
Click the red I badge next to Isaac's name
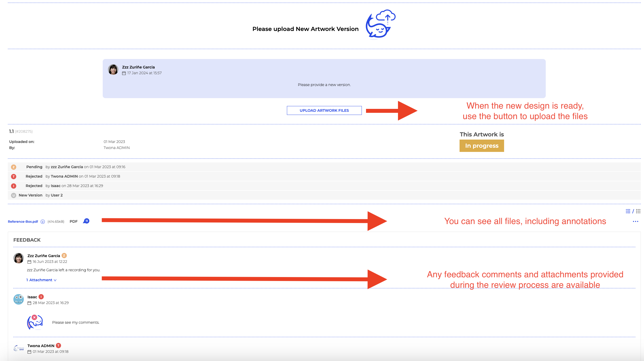coord(41,297)
